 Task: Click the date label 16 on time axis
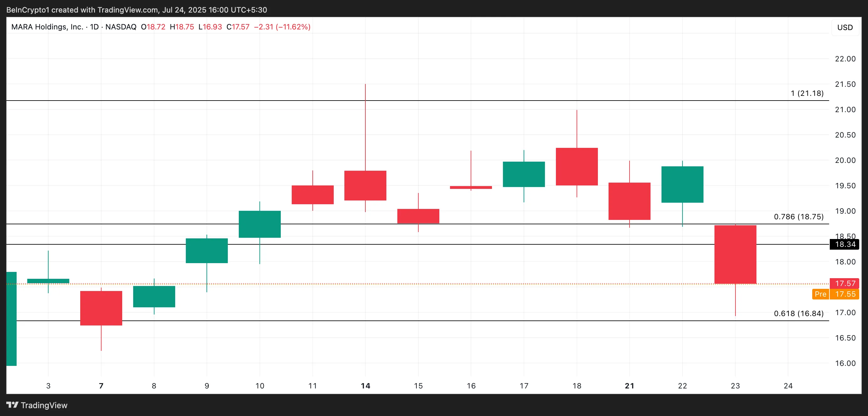coord(471,386)
